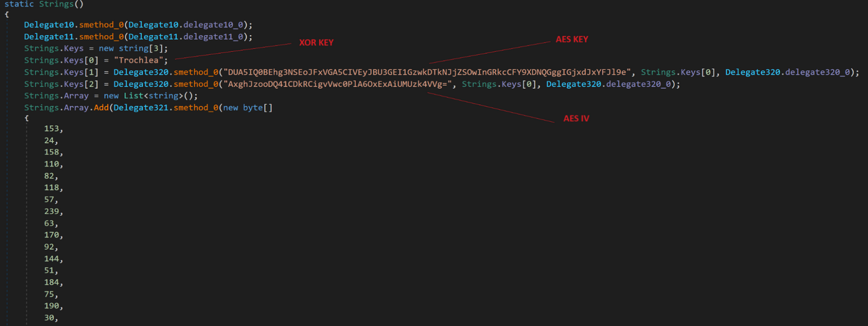Select the long base64 string starting with DUA5IQ0BEhg3
868x326 pixels.
pyautogui.click(x=429, y=72)
